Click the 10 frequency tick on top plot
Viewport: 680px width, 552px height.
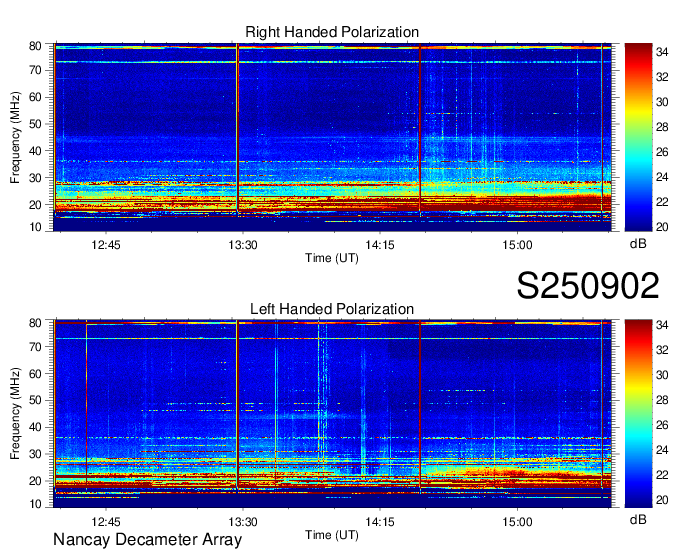(x=35, y=227)
